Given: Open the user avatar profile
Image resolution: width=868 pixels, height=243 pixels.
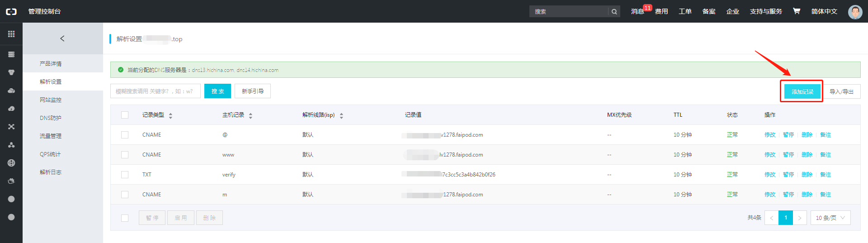Looking at the screenshot, I should 855,12.
